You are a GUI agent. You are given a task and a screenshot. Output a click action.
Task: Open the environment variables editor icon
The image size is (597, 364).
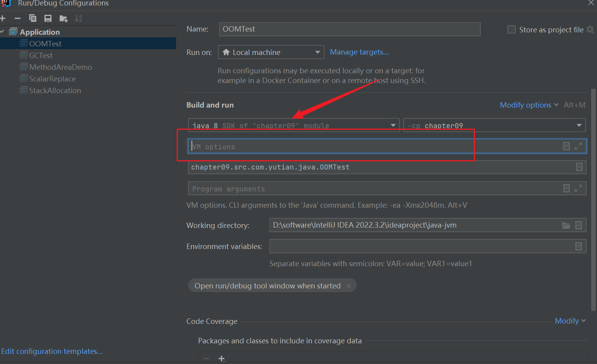[579, 246]
